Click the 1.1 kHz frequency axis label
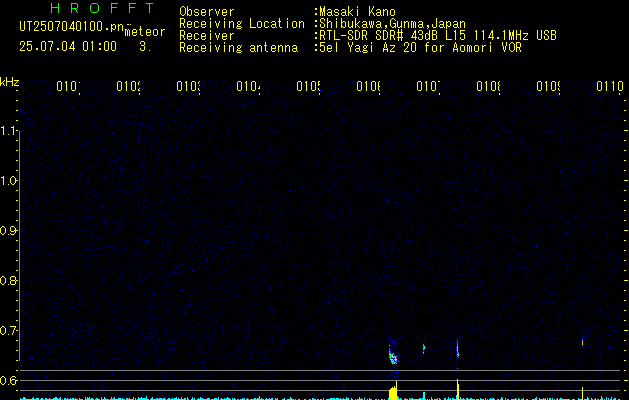The width and height of the screenshot is (629, 400). (x=9, y=131)
